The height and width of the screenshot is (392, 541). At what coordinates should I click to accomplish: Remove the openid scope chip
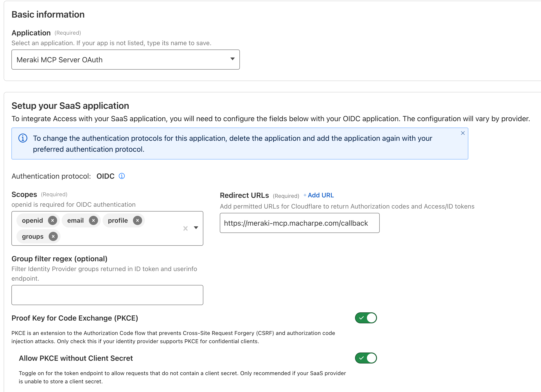point(53,220)
